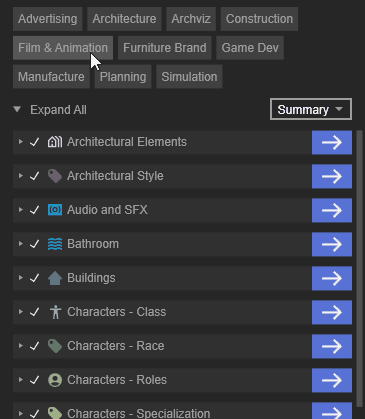Select the Film & Animation tag
The height and width of the screenshot is (419, 365).
click(63, 48)
